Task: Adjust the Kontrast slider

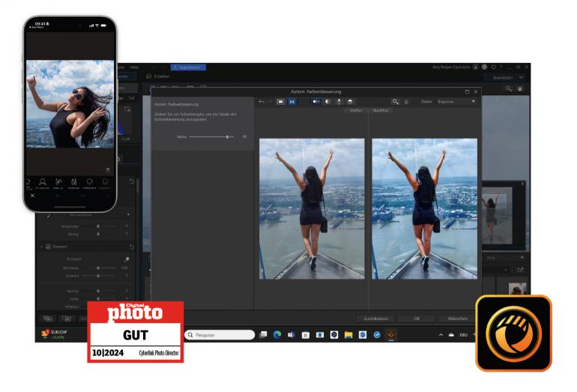Action: [x=98, y=275]
